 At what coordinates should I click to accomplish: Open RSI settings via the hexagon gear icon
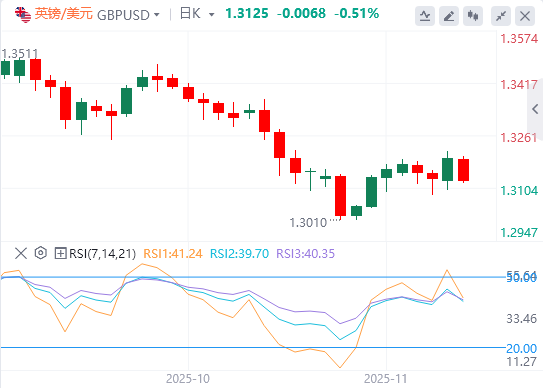(x=41, y=253)
